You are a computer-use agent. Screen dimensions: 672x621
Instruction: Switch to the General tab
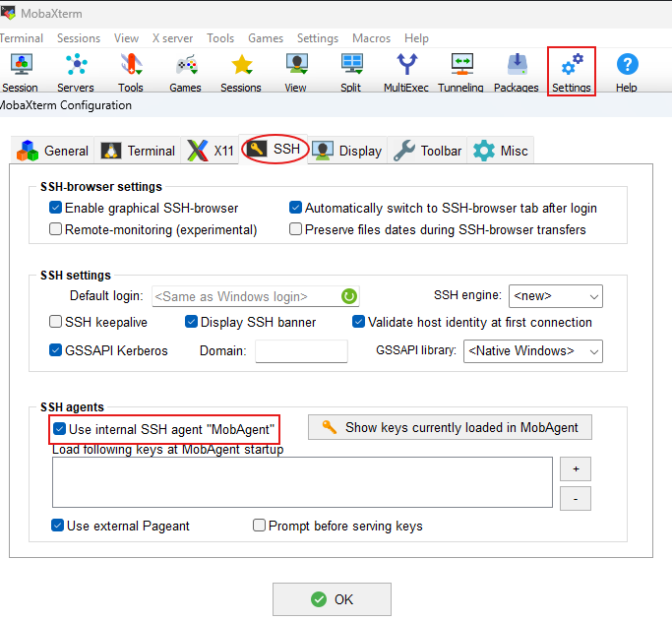[52, 151]
